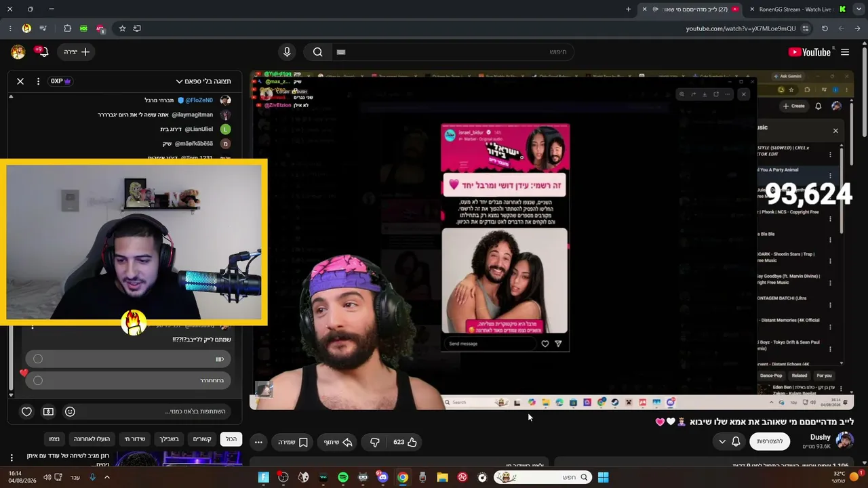This screenshot has height=488, width=868.
Task: Close the live chat panel
Action: (20, 81)
